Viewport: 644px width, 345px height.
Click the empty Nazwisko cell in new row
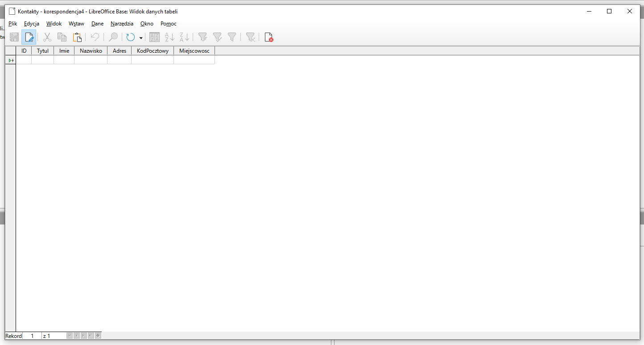[x=91, y=60]
